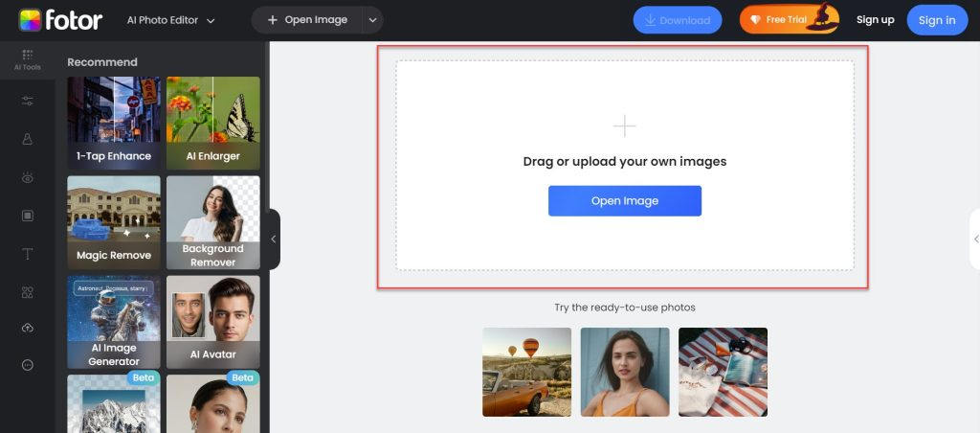
Task: Choose the 1-Tap Enhance tool
Action: (x=114, y=124)
